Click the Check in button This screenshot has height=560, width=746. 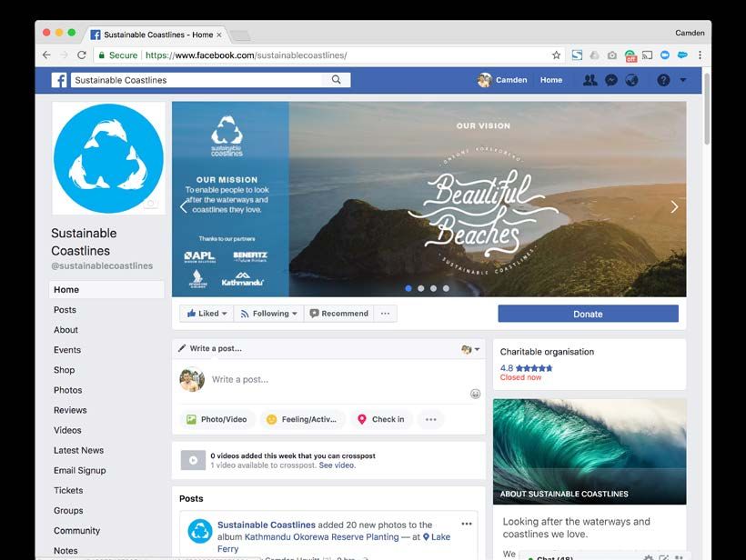pos(381,419)
